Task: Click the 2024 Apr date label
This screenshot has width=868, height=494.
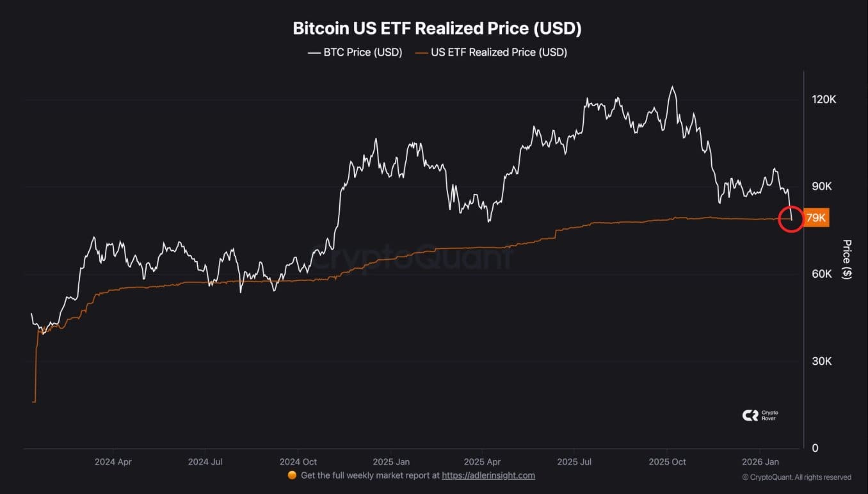Action: click(x=113, y=461)
